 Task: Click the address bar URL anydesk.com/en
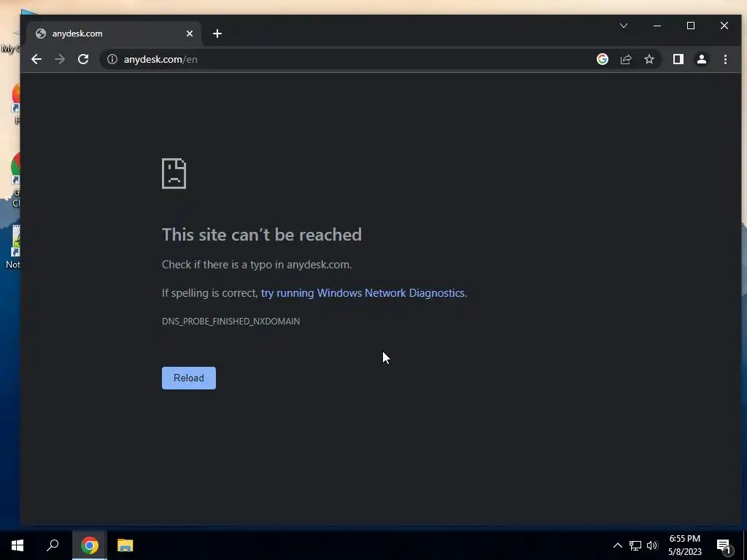pos(160,59)
